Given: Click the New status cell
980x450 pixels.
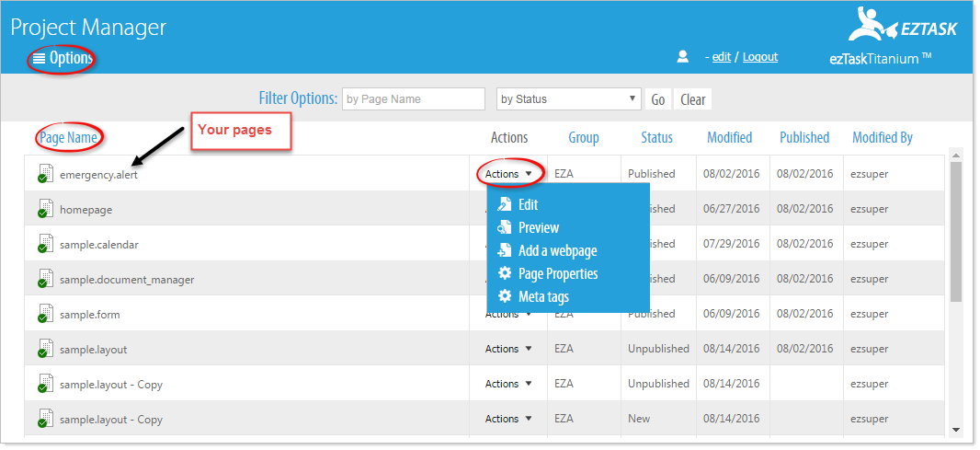Looking at the screenshot, I should (639, 419).
